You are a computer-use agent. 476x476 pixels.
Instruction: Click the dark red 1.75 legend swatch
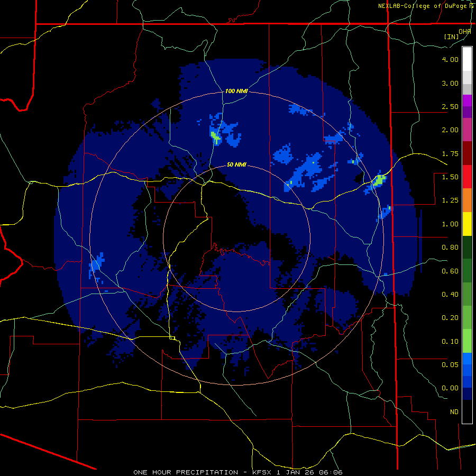pyautogui.click(x=467, y=153)
